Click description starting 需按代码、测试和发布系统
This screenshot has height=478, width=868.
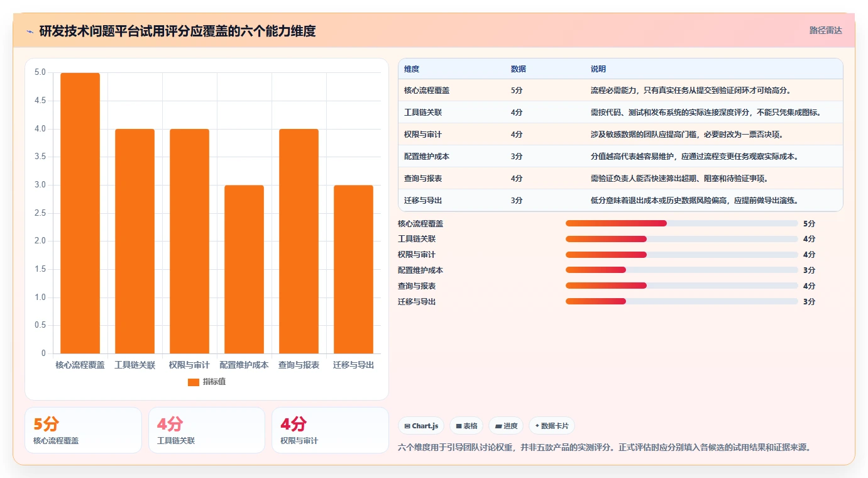point(707,113)
